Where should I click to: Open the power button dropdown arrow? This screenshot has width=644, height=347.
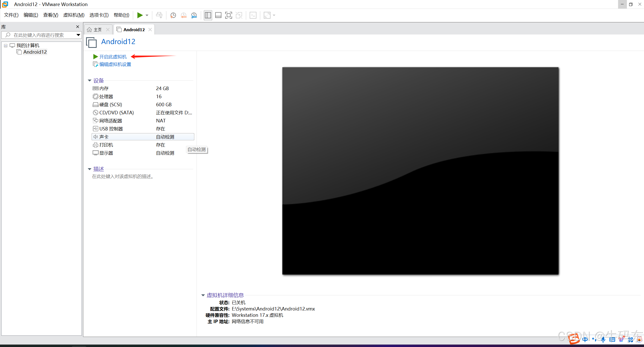[147, 15]
